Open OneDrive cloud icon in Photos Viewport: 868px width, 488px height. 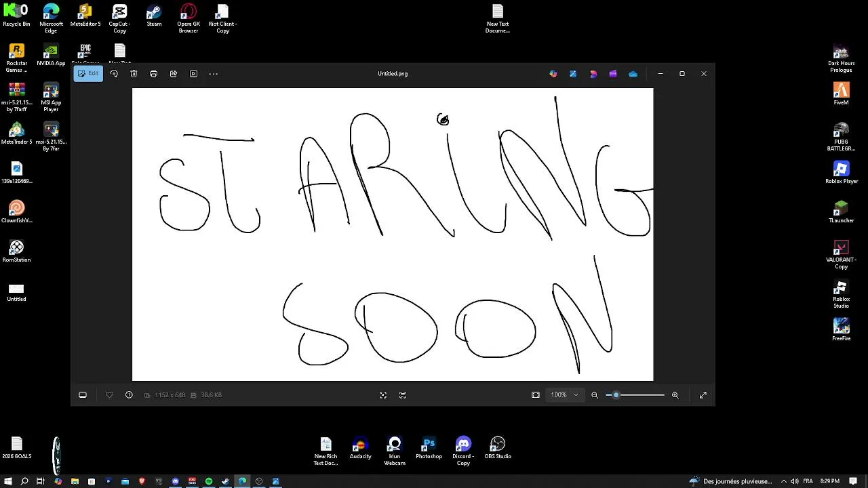click(x=633, y=74)
